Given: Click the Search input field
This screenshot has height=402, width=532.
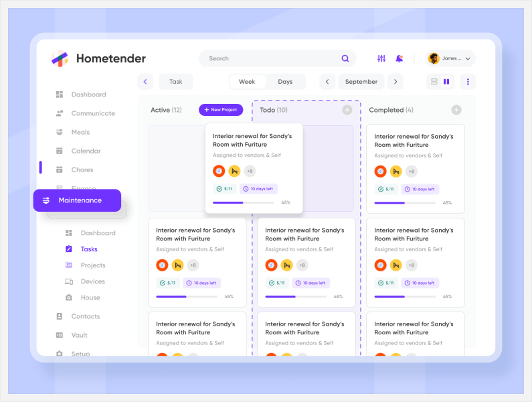Looking at the screenshot, I should coord(277,58).
